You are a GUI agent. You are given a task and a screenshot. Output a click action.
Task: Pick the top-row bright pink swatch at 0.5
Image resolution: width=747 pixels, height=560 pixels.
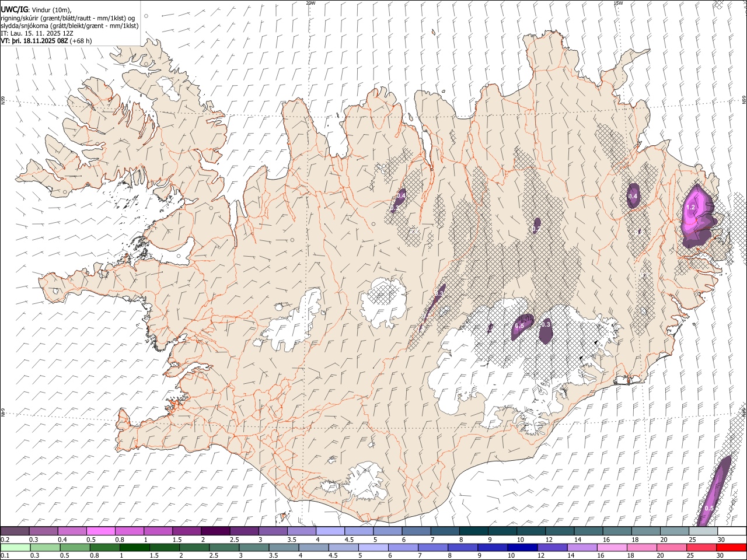pos(100,531)
